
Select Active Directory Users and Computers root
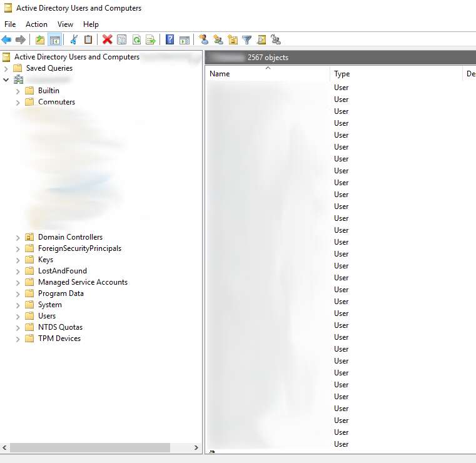[x=77, y=57]
